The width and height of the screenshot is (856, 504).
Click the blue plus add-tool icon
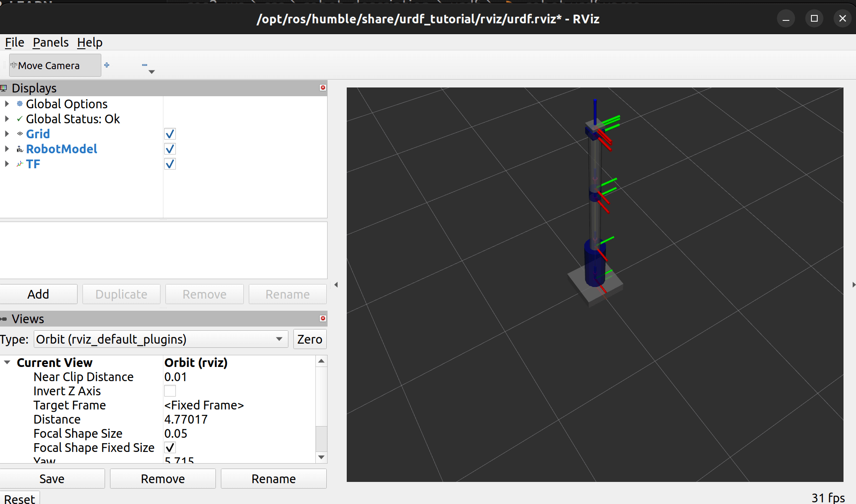(107, 65)
